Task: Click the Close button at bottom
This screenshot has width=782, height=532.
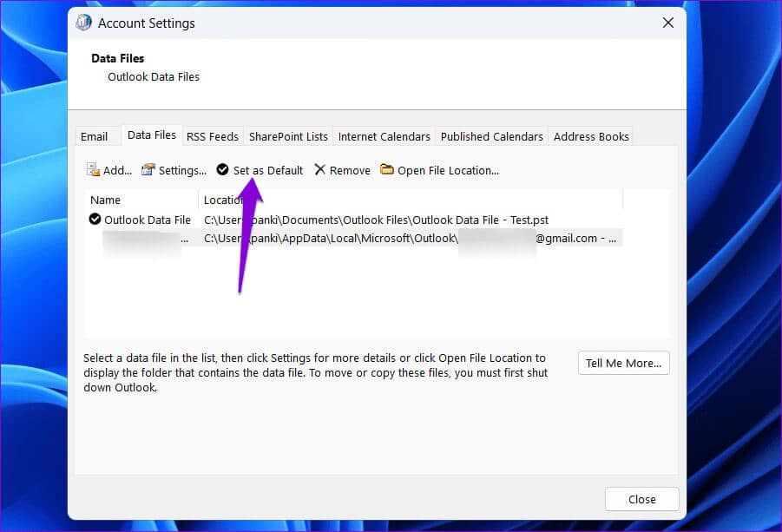Action: [x=642, y=499]
